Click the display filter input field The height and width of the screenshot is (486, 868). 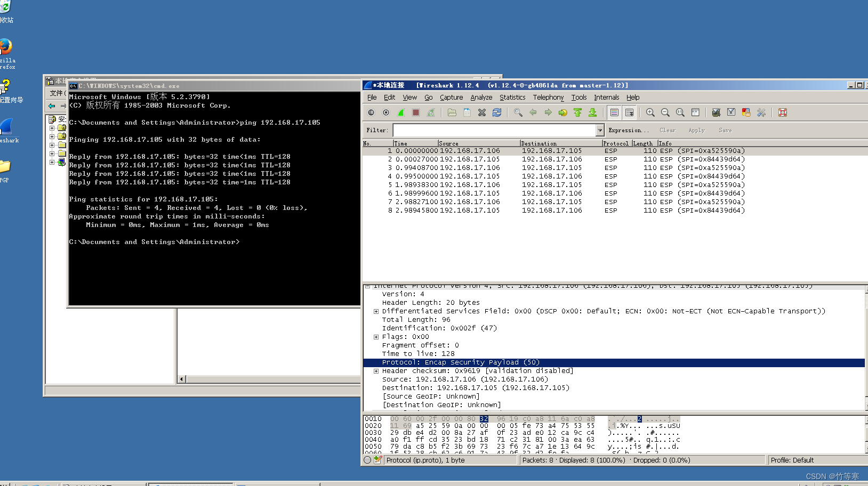(x=494, y=130)
